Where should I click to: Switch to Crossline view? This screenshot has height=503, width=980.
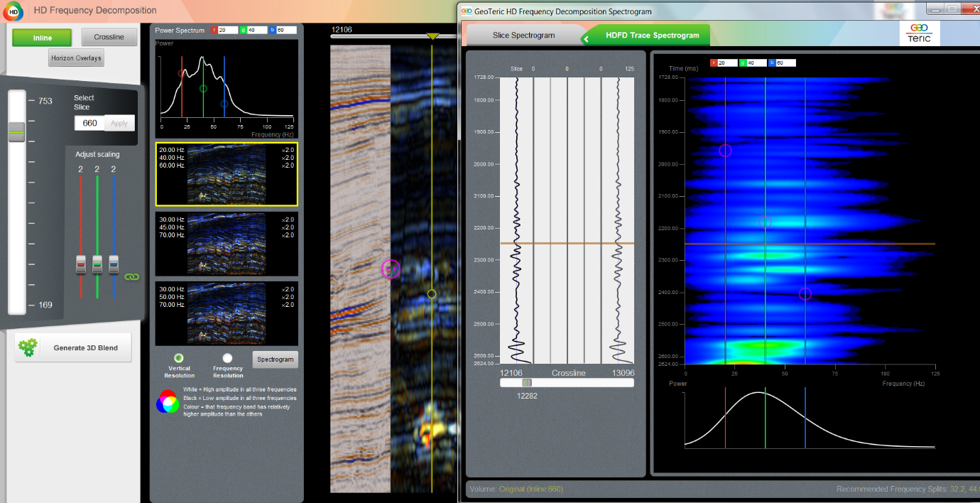click(x=109, y=37)
